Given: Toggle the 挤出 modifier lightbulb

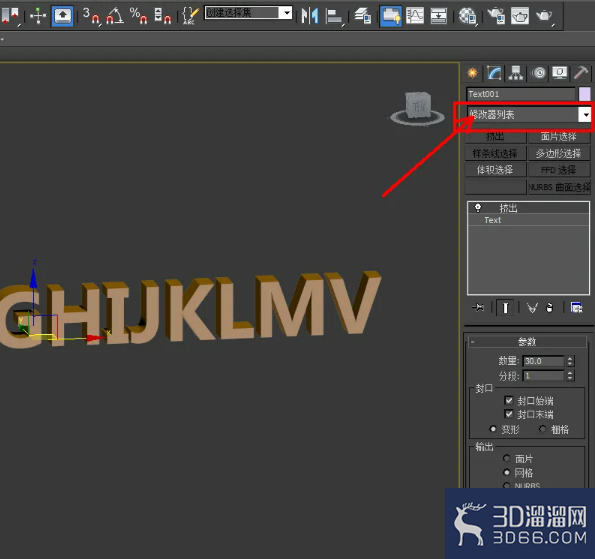Looking at the screenshot, I should (x=478, y=208).
